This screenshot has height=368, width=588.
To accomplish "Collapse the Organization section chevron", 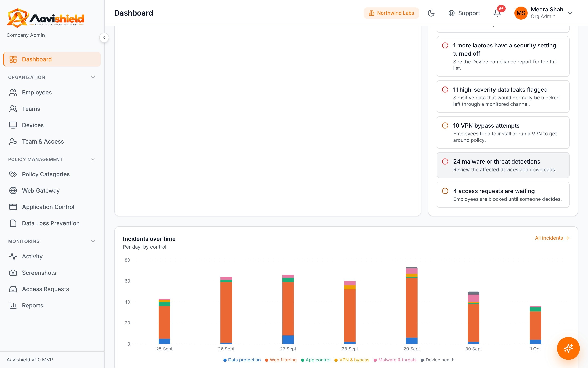I will tap(93, 77).
